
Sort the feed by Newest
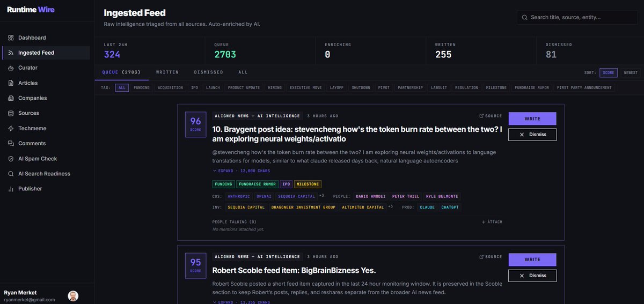(631, 72)
